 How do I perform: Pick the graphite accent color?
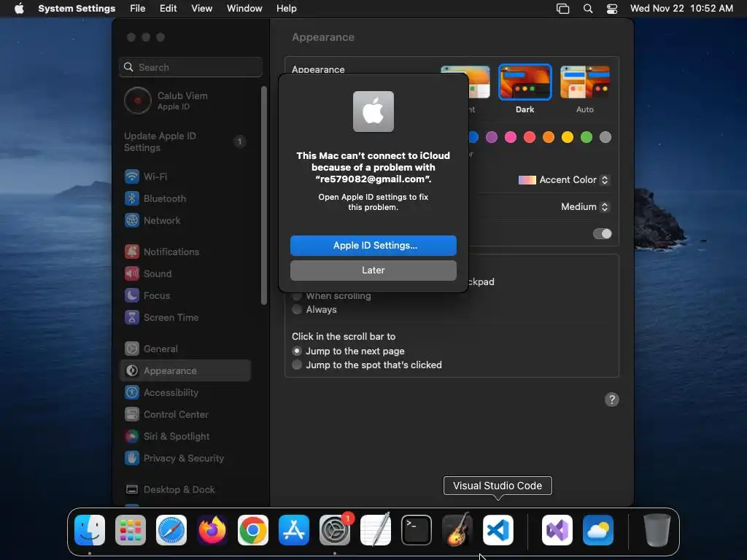click(605, 138)
